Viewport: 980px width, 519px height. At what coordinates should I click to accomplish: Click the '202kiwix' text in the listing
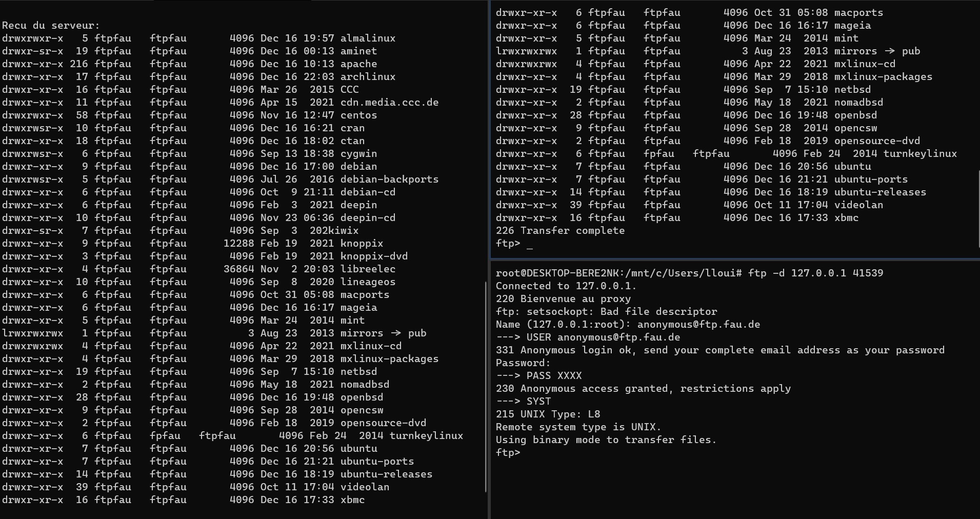pyautogui.click(x=334, y=231)
